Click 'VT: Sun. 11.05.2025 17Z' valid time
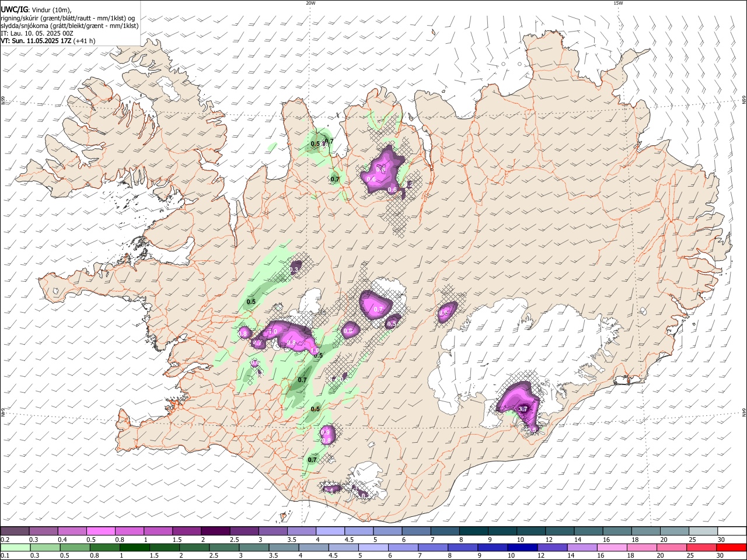This screenshot has height=560, width=747. [x=37, y=41]
